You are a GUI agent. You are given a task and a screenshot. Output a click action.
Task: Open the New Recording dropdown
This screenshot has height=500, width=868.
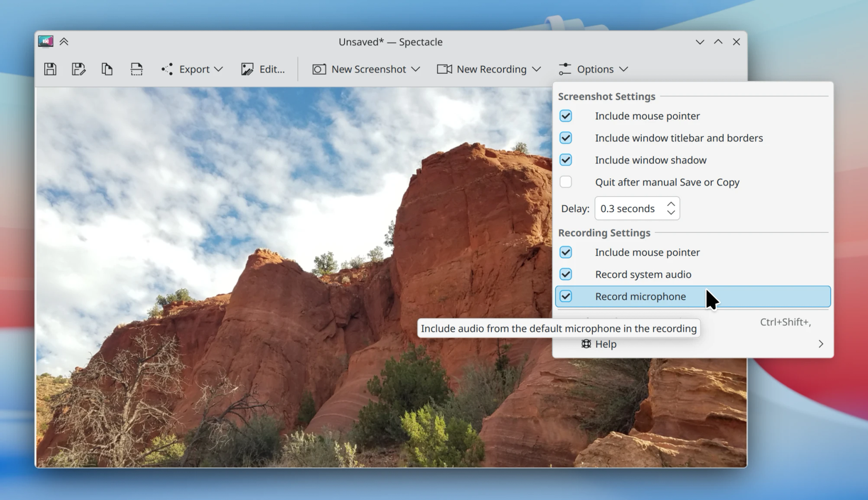[489, 69]
